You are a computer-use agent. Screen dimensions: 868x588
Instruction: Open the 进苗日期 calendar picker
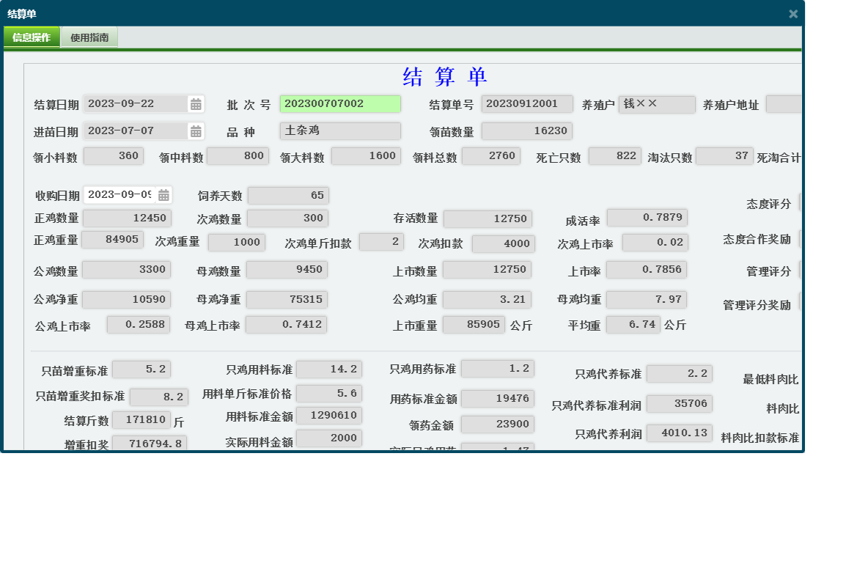coord(196,130)
